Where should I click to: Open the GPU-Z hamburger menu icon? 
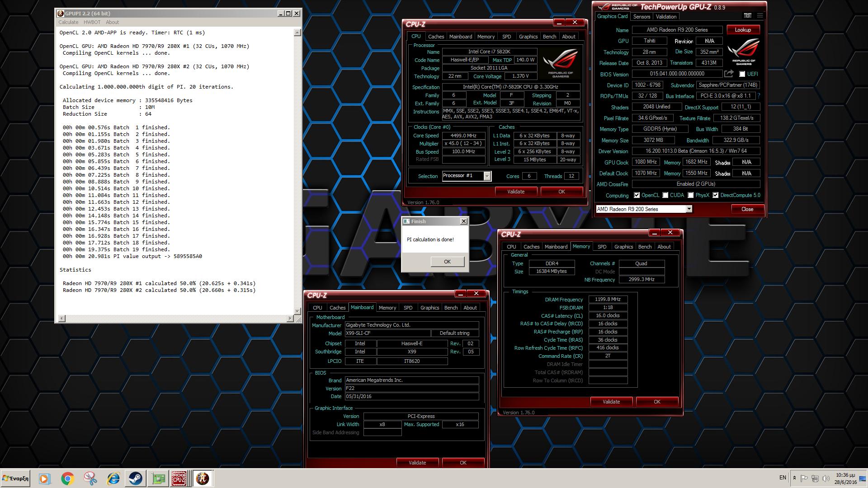pos(760,16)
